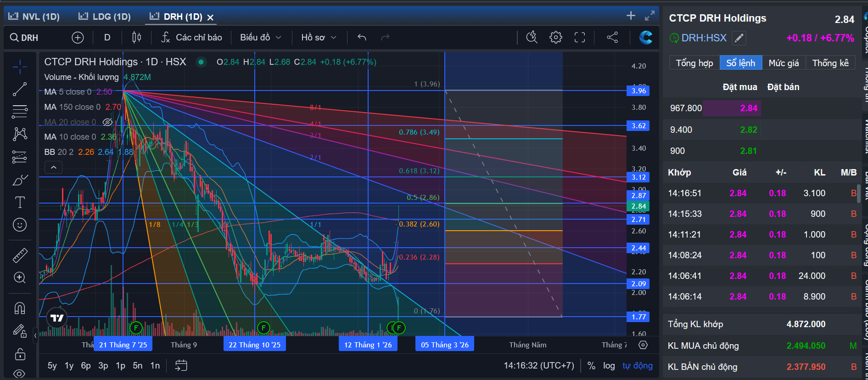868x380 pixels.
Task: Open the candlestick chart style selector
Action: click(x=136, y=38)
